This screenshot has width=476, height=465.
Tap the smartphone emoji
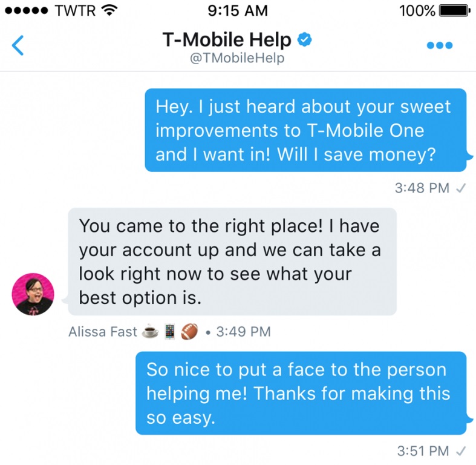170,332
